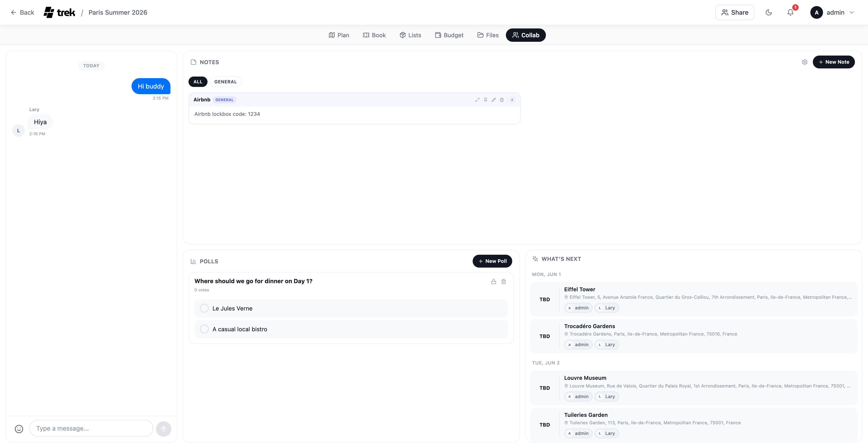Expand the Airbnb note to fullscreen

pyautogui.click(x=477, y=100)
